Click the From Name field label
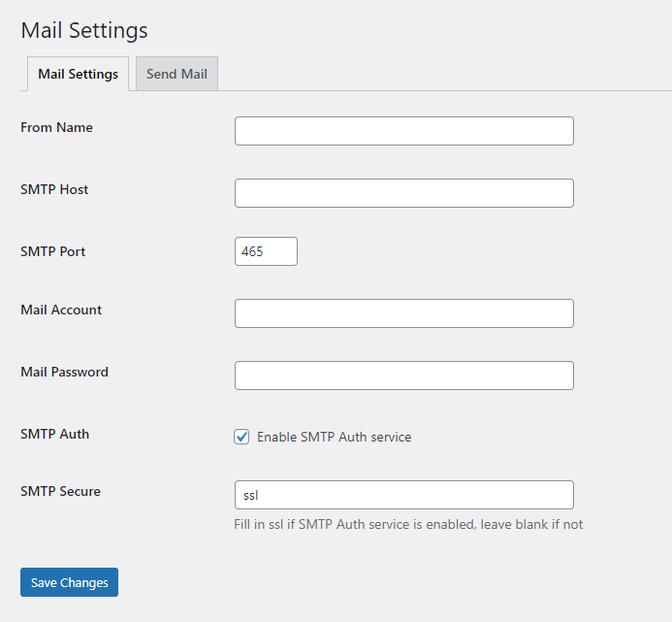Screen dimensions: 672x622 click(x=56, y=127)
